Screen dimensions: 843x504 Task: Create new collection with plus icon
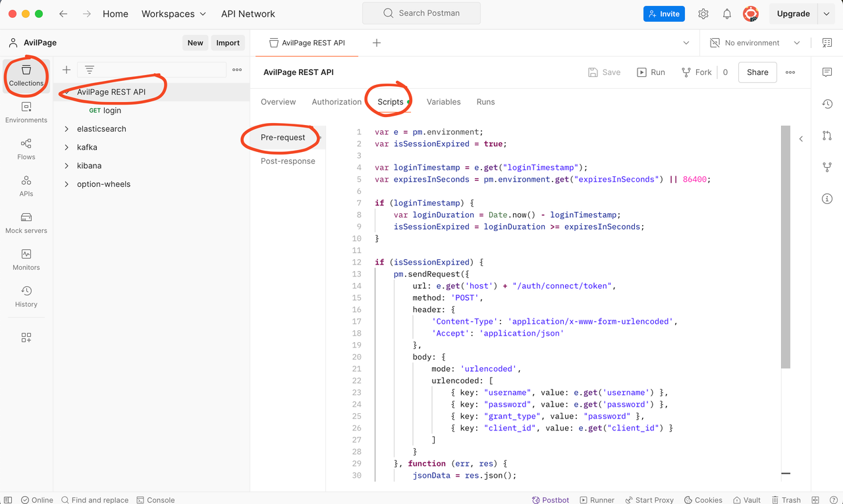coord(67,70)
